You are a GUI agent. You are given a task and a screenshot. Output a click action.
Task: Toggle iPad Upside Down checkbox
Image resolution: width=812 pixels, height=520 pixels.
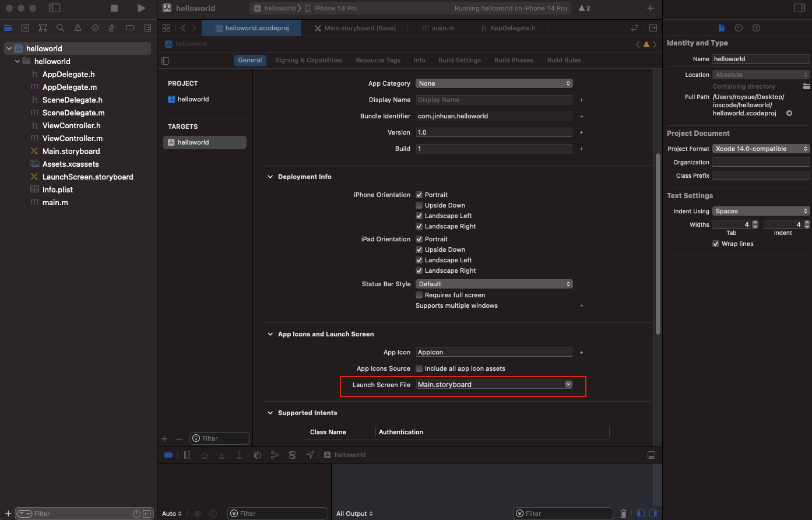pos(419,250)
